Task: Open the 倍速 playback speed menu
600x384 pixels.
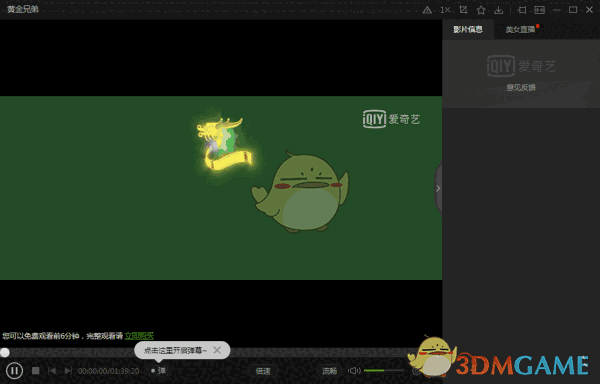Action: point(263,371)
